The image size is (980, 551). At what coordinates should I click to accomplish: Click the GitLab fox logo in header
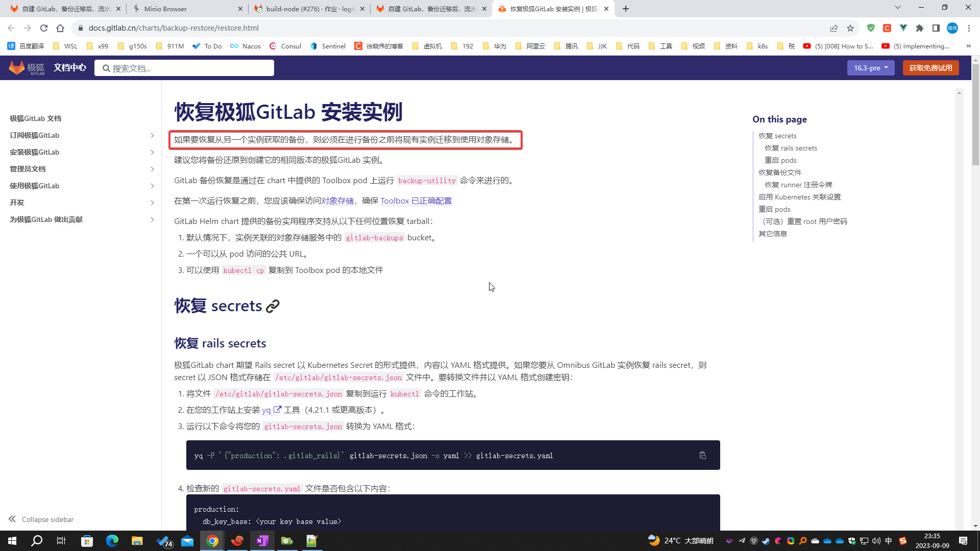(x=27, y=68)
